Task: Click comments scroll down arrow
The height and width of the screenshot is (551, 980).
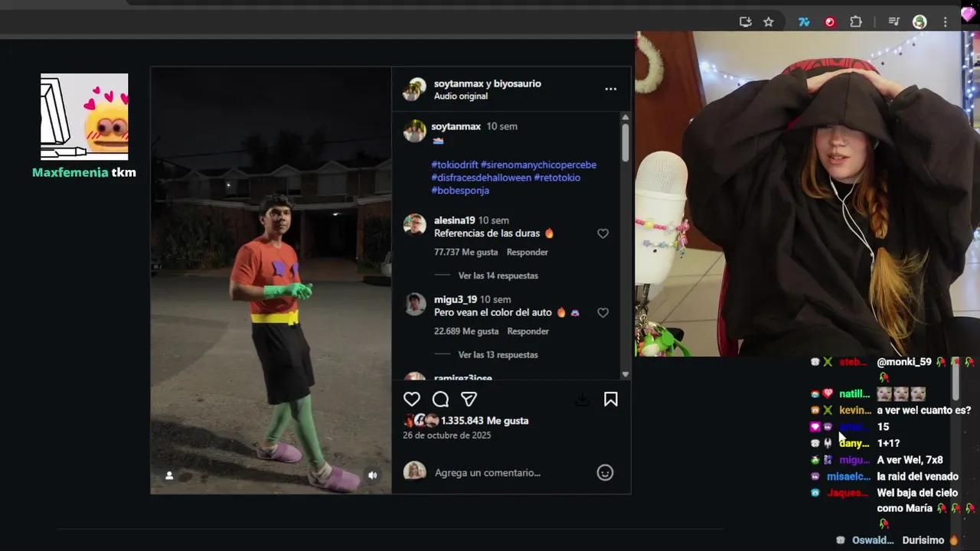Action: [625, 374]
